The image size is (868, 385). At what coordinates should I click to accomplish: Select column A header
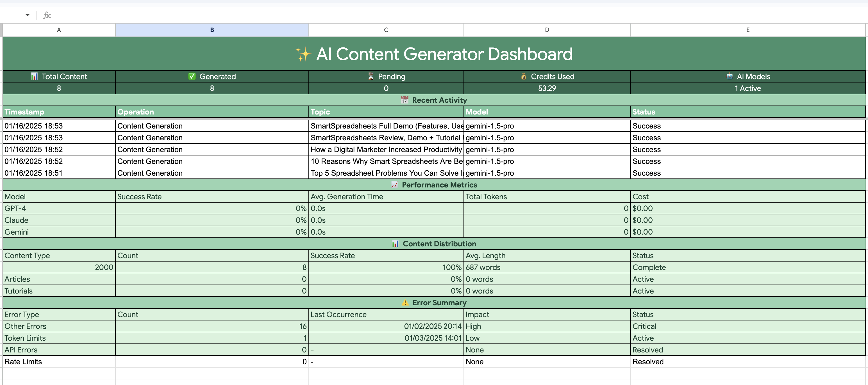point(59,30)
